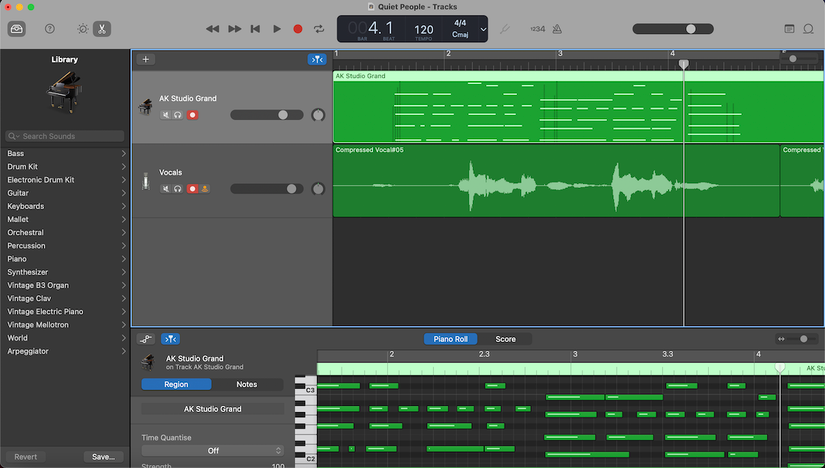Adjust the Vocals track volume slider
Screen dimensions: 825x468
click(x=267, y=188)
